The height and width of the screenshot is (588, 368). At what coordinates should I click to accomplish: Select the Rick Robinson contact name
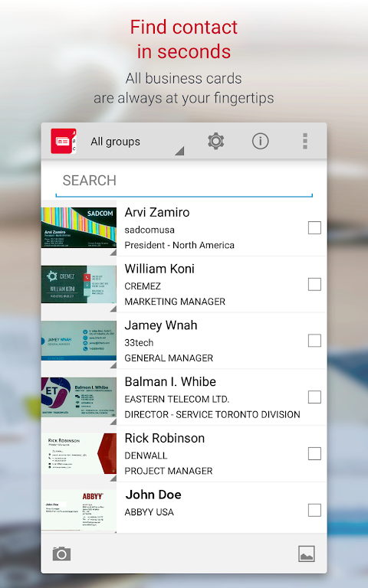165,438
